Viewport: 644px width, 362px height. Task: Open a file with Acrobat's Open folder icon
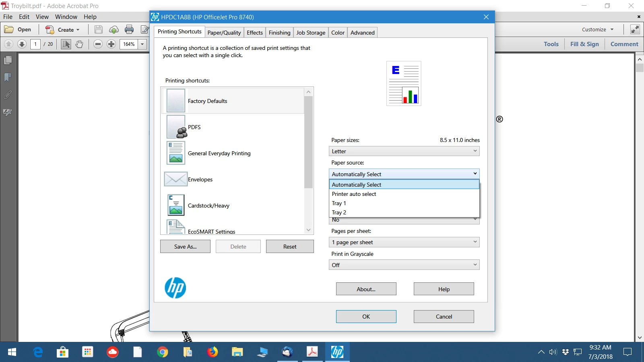tap(9, 29)
